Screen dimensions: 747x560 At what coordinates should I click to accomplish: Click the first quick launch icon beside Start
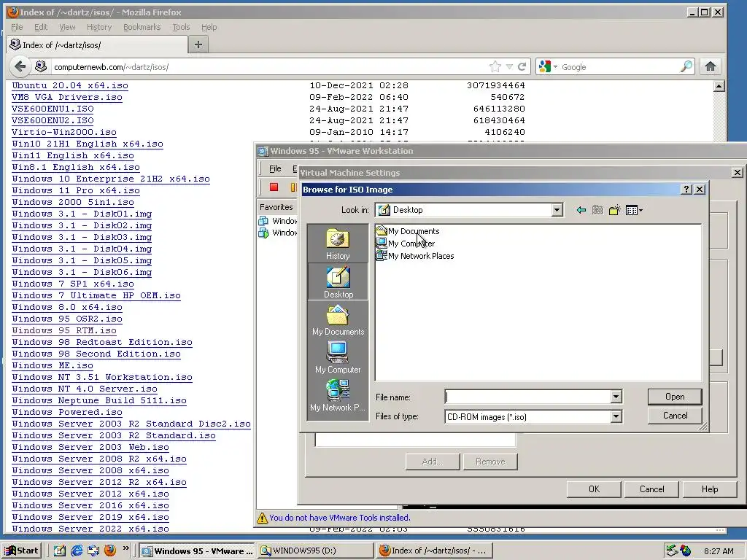tap(60, 551)
